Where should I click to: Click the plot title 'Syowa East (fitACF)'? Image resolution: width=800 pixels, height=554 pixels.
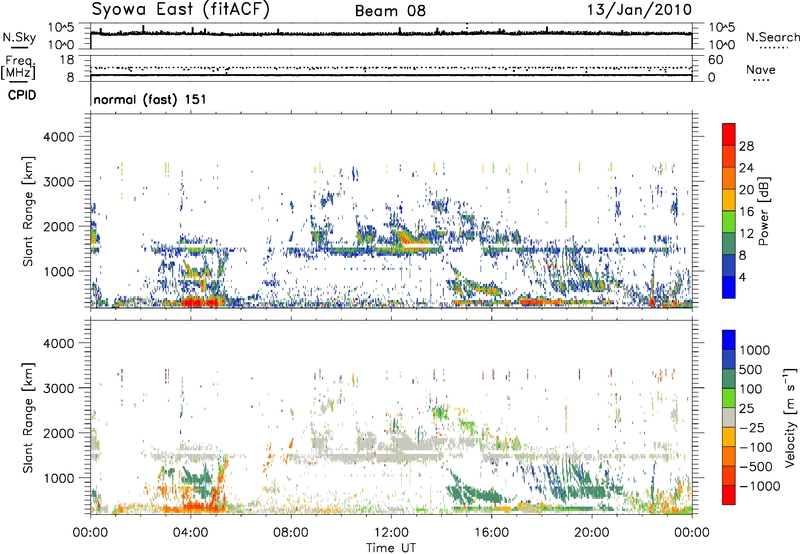pyautogui.click(x=181, y=10)
